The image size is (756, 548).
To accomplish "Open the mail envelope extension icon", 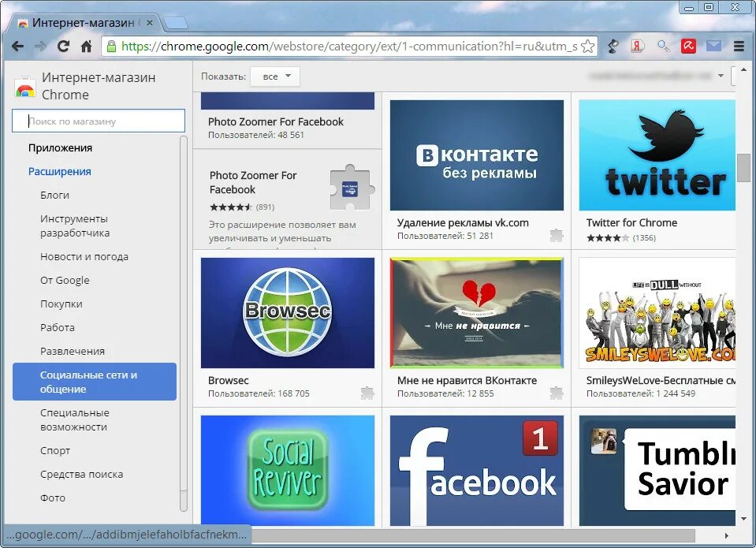I will pos(713,46).
